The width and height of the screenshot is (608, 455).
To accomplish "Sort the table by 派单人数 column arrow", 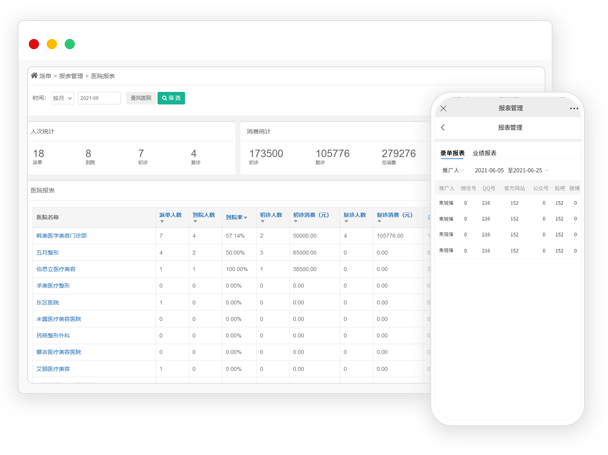I will click(163, 222).
